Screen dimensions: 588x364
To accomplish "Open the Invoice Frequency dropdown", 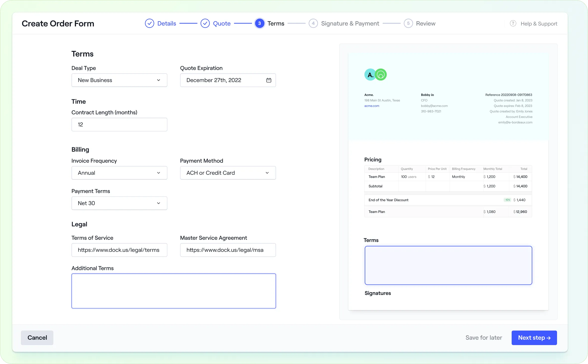I will tap(119, 173).
